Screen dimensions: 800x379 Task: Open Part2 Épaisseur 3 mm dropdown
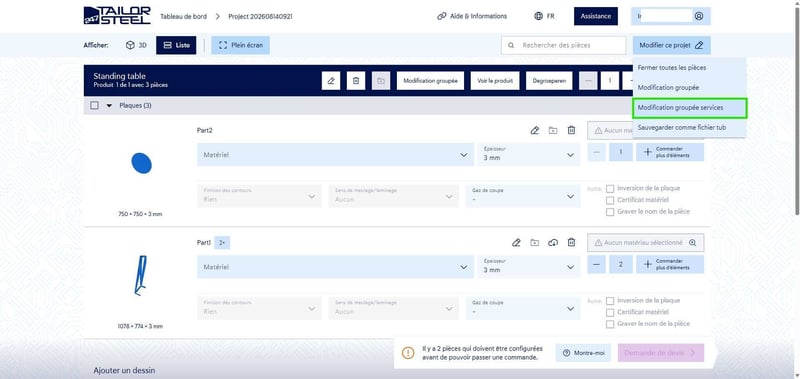click(529, 155)
